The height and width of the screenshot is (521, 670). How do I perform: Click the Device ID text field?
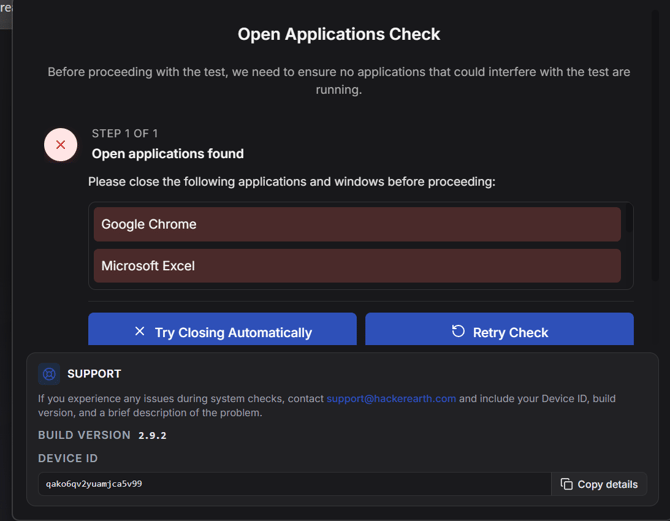[x=295, y=484]
